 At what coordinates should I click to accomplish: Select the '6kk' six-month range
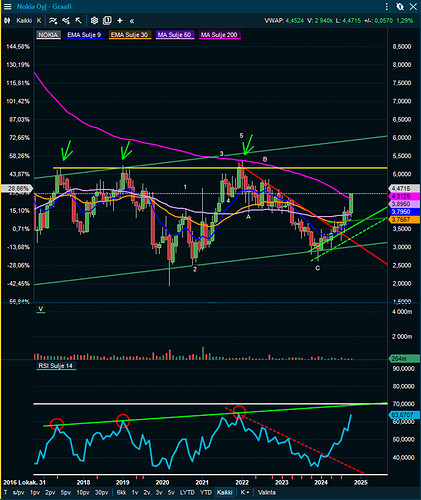pyautogui.click(x=121, y=492)
